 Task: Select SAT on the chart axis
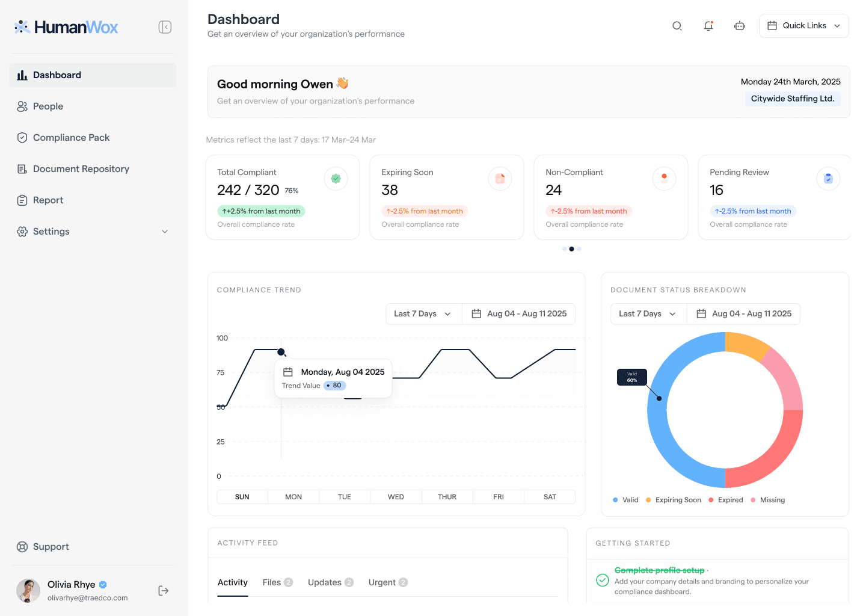550,497
